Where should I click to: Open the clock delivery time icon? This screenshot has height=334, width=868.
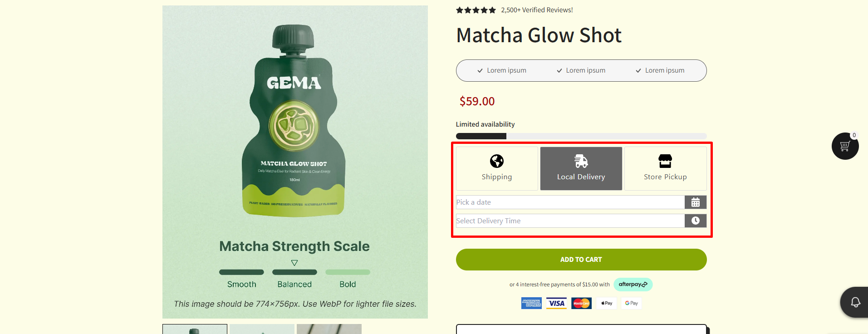[695, 221]
